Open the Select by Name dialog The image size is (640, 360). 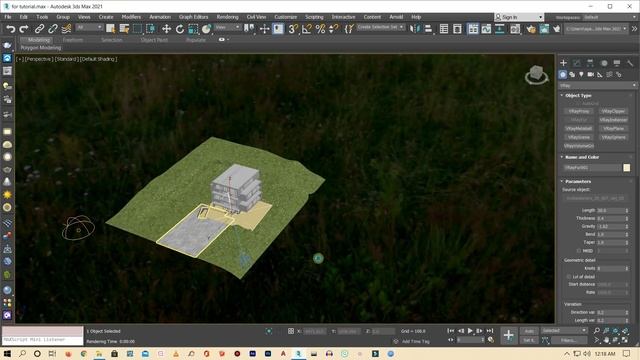[x=124, y=29]
